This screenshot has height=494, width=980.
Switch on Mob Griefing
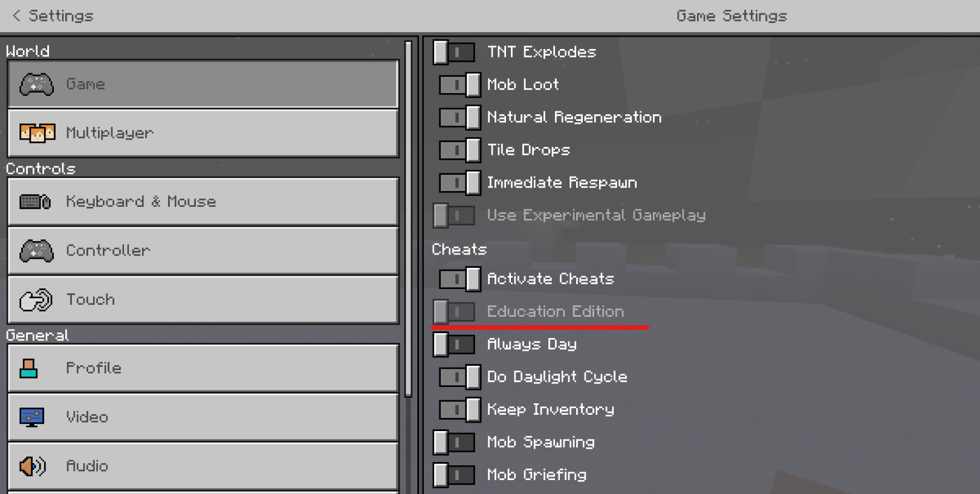point(454,475)
